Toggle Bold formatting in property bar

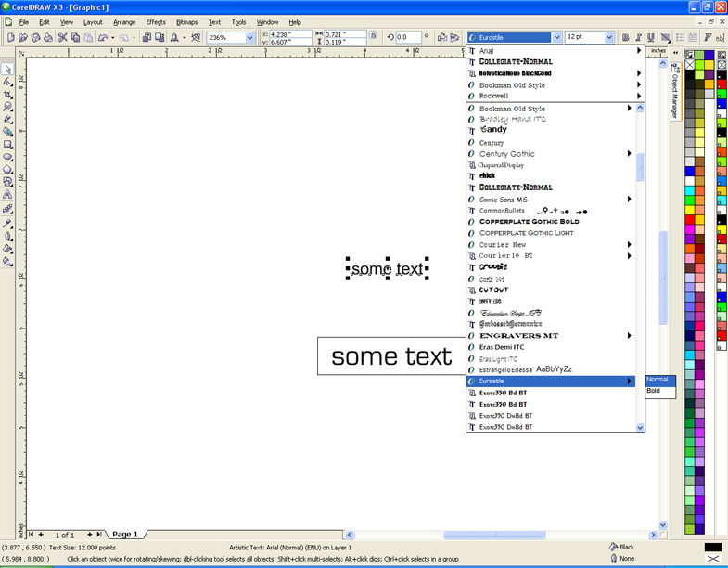[626, 38]
